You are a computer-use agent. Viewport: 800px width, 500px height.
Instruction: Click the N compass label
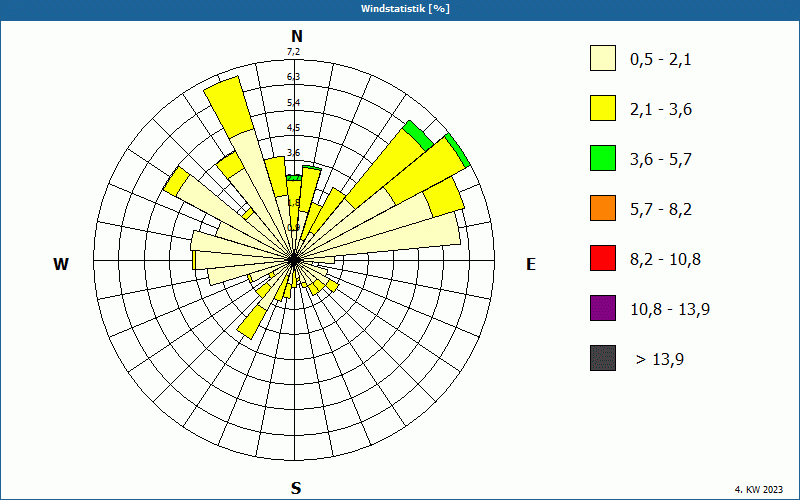point(296,36)
